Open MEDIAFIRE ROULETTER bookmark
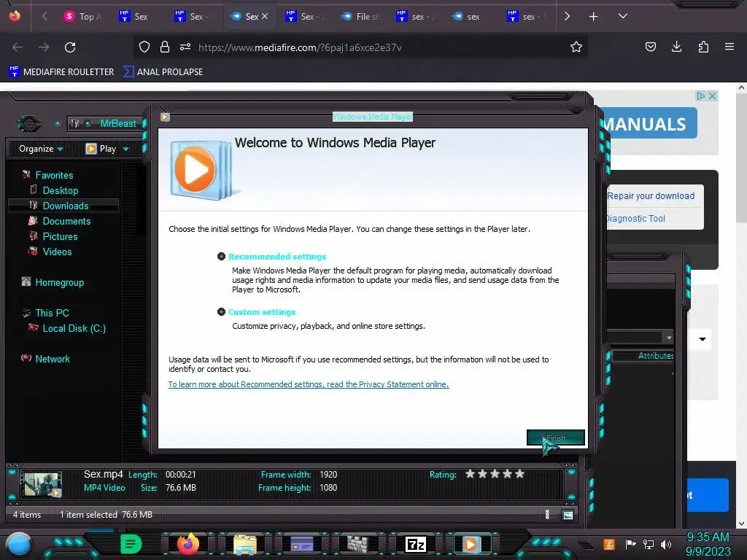Screen dimensions: 747x560 61,72
